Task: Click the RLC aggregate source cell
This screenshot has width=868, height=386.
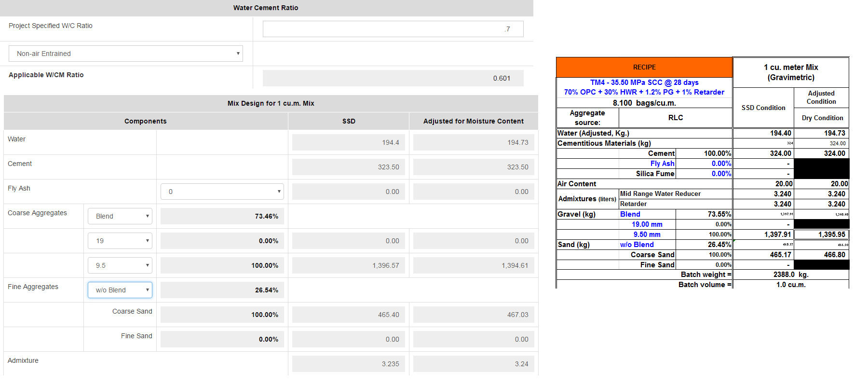Action: tap(676, 118)
